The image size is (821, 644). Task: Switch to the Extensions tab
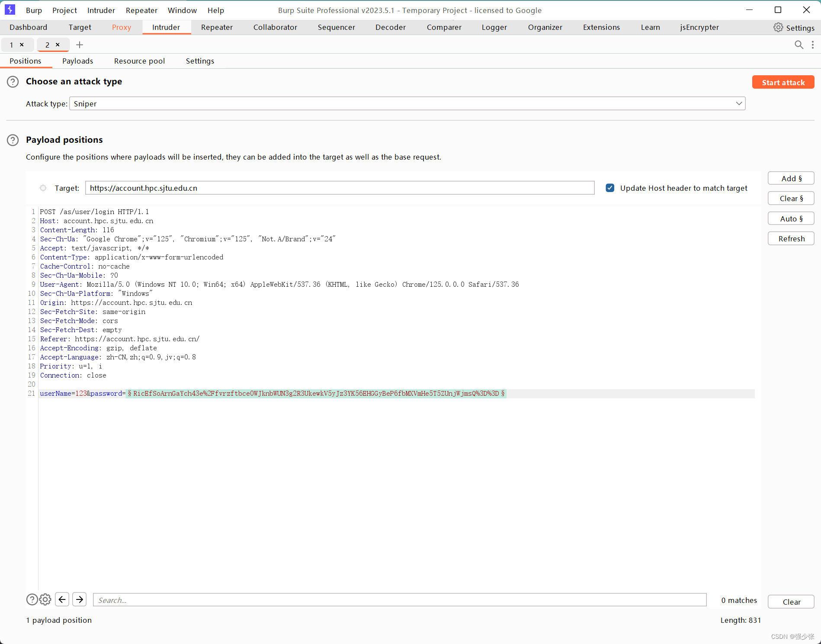[601, 27]
